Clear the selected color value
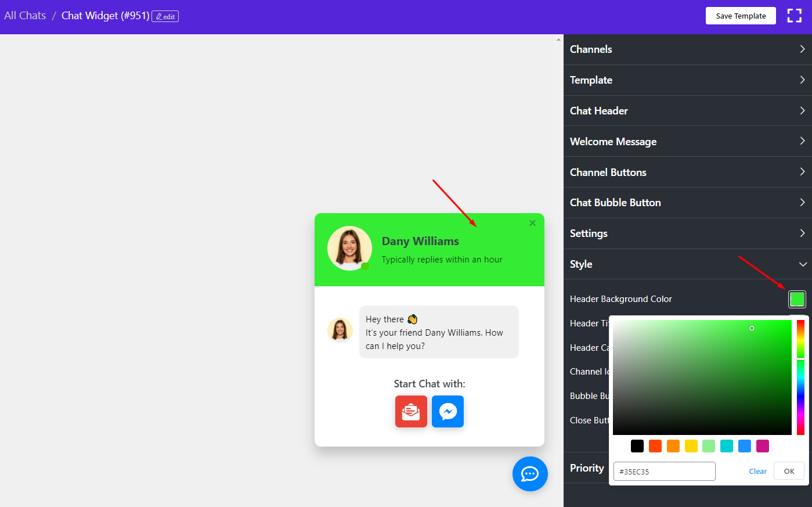 click(757, 471)
